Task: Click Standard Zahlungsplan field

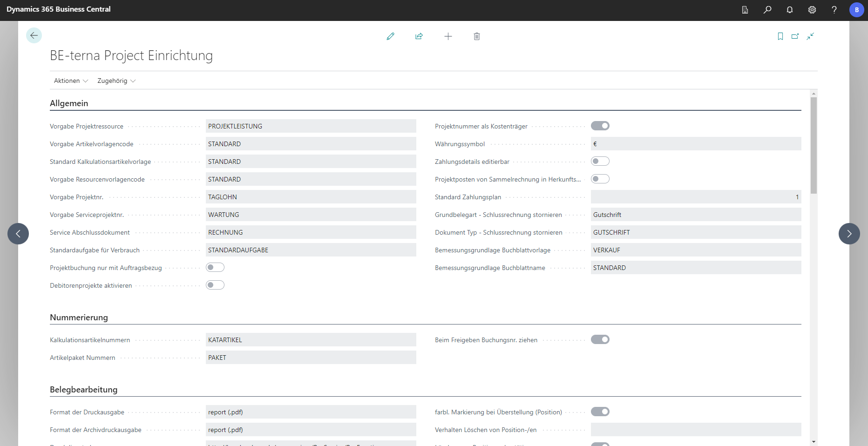Action: pyautogui.click(x=696, y=197)
